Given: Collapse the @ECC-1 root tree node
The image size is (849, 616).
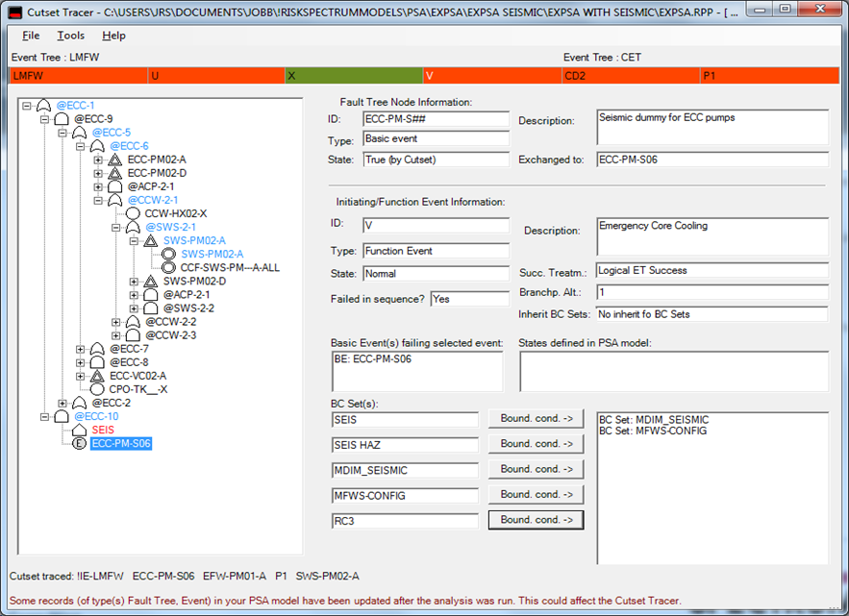Looking at the screenshot, I should tap(26, 106).
